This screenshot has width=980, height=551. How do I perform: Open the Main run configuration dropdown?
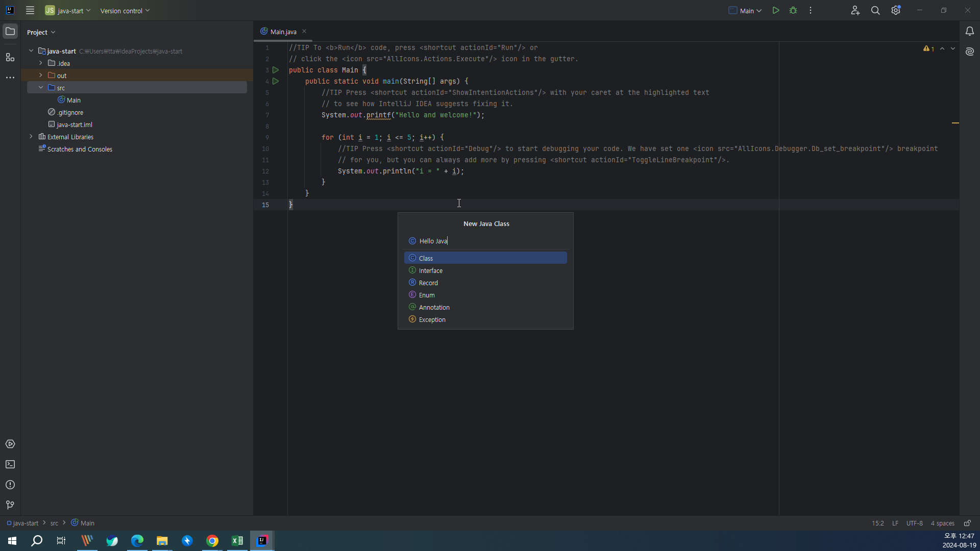(x=745, y=10)
